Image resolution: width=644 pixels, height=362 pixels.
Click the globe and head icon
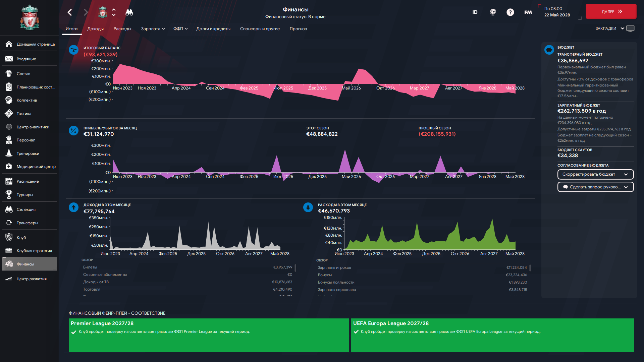(493, 12)
